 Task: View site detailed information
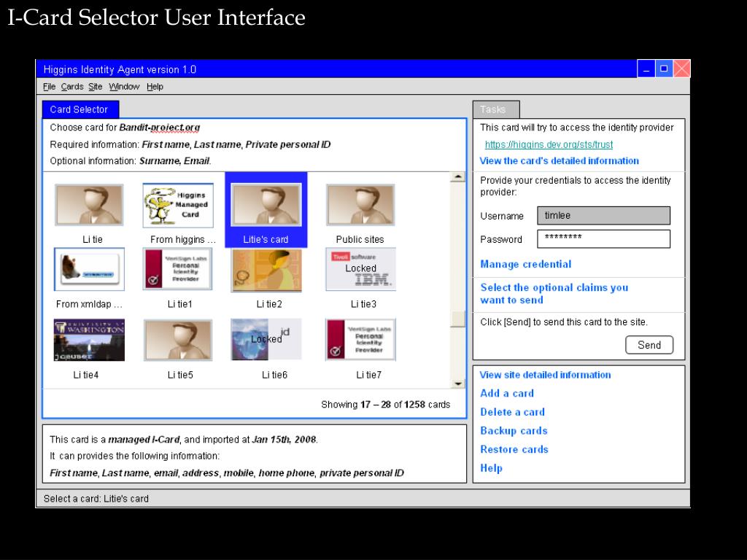[545, 375]
